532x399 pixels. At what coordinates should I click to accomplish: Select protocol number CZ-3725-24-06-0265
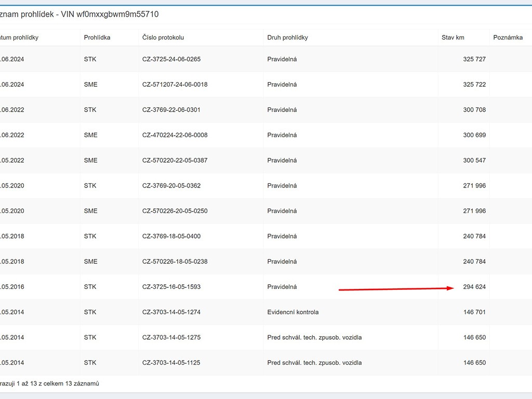coord(171,59)
